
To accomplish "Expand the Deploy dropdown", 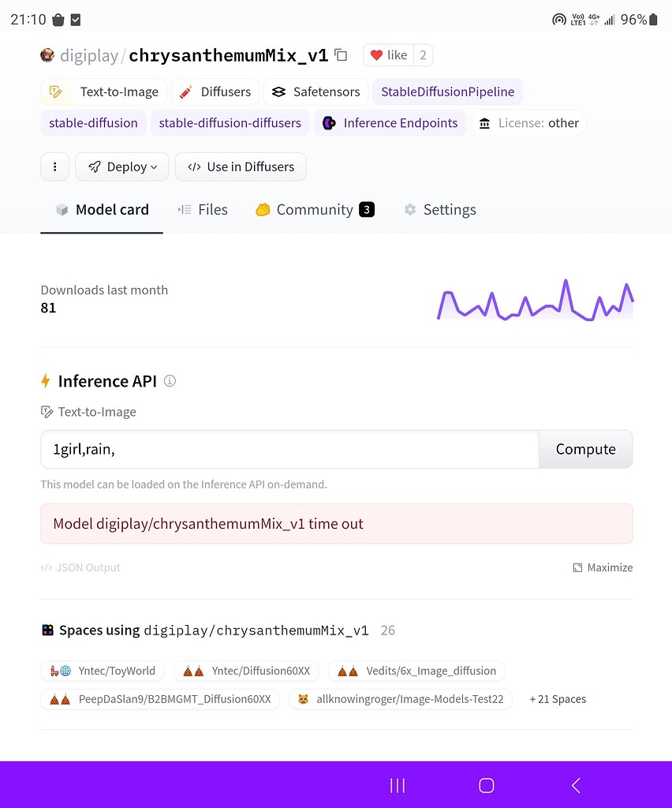I will point(121,166).
